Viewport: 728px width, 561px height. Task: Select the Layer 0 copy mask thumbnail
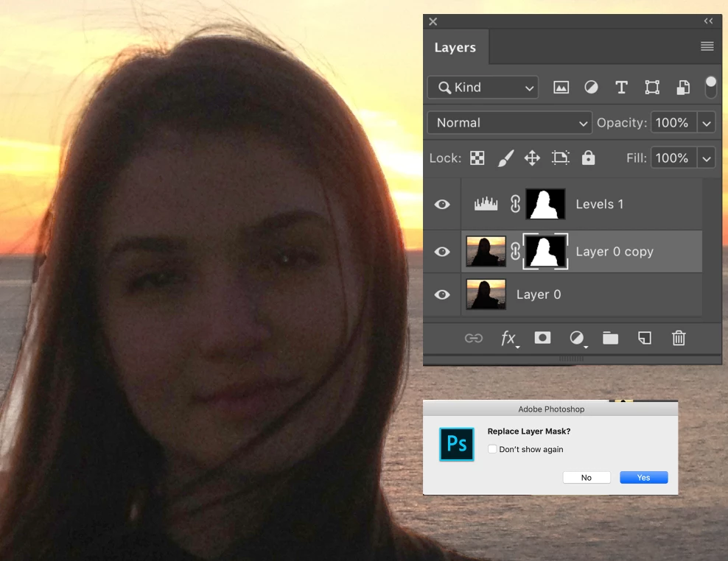point(545,251)
